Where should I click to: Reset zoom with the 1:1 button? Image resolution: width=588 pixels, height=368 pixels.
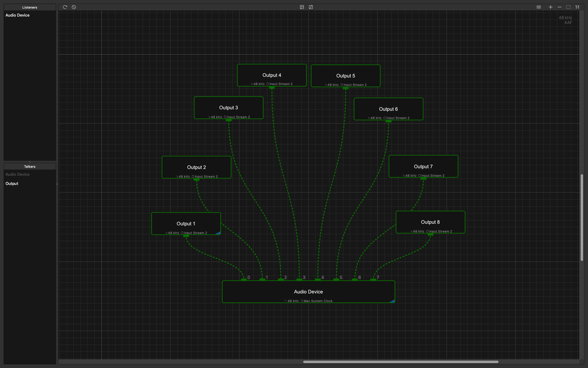pyautogui.click(x=577, y=7)
